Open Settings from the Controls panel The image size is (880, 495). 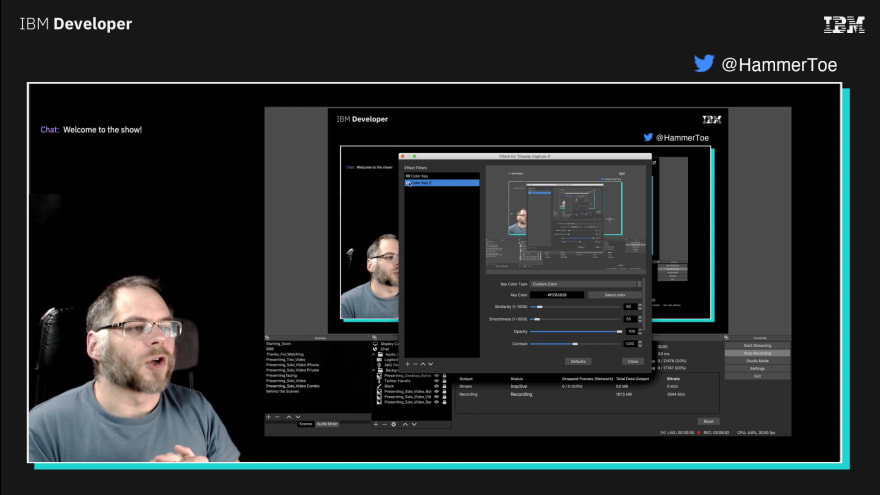[x=757, y=369]
